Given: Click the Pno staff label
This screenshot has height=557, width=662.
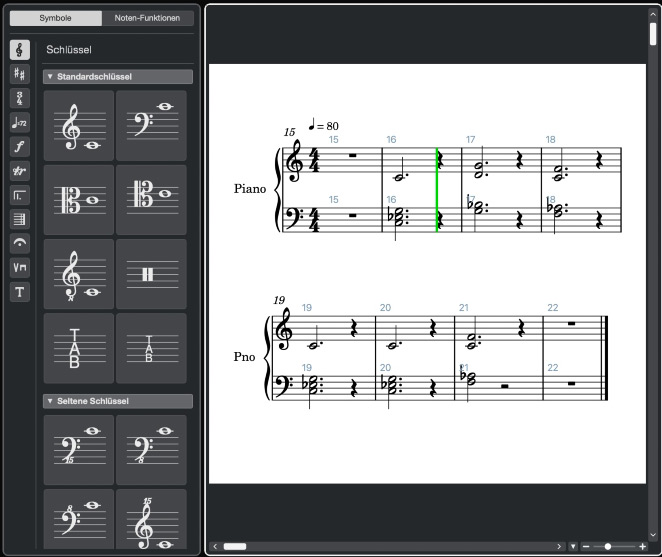Looking at the screenshot, I should pyautogui.click(x=244, y=357).
